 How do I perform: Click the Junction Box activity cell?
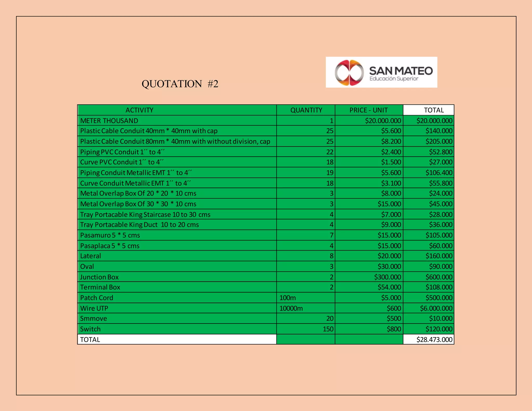tap(99, 277)
